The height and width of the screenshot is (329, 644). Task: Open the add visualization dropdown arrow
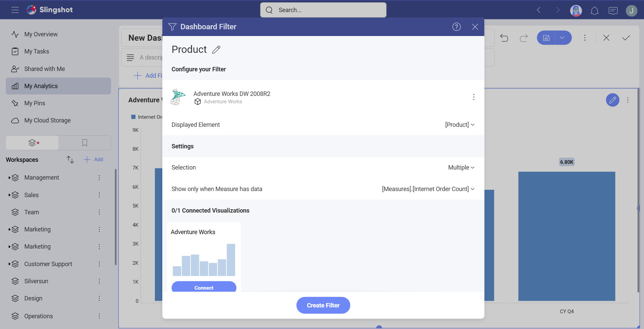[562, 38]
